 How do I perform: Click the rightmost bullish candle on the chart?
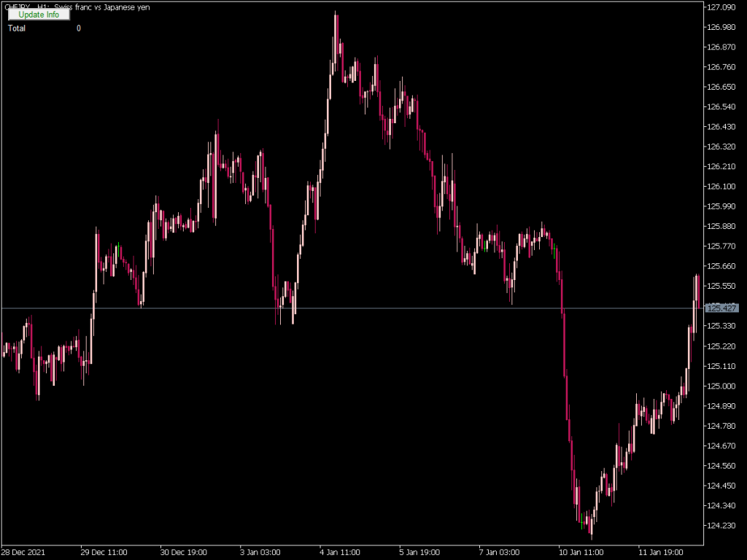point(697,288)
